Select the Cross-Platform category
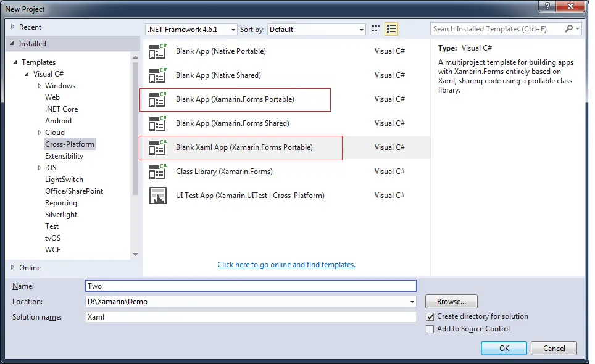This screenshot has width=595, height=364. click(70, 144)
